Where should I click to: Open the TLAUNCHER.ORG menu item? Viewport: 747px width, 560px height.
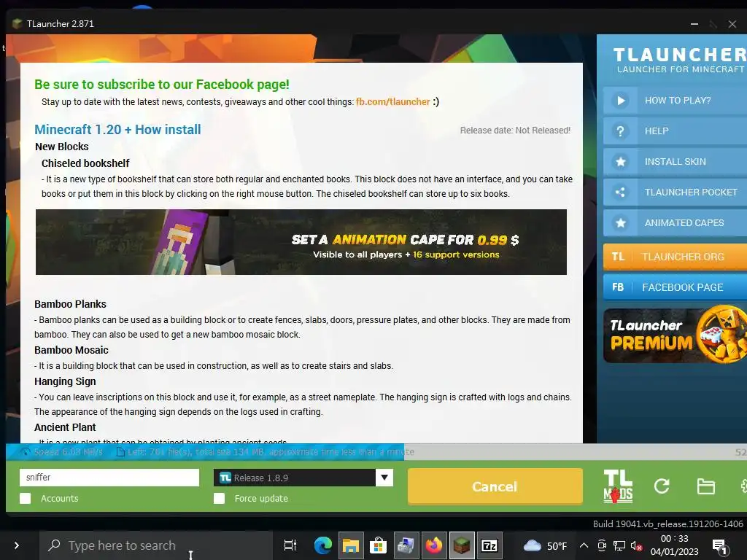point(675,257)
